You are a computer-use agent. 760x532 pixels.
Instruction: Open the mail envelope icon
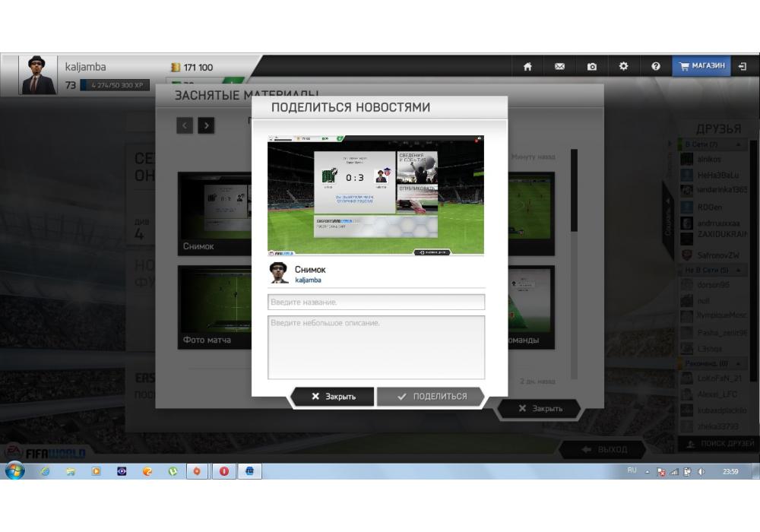pyautogui.click(x=559, y=67)
